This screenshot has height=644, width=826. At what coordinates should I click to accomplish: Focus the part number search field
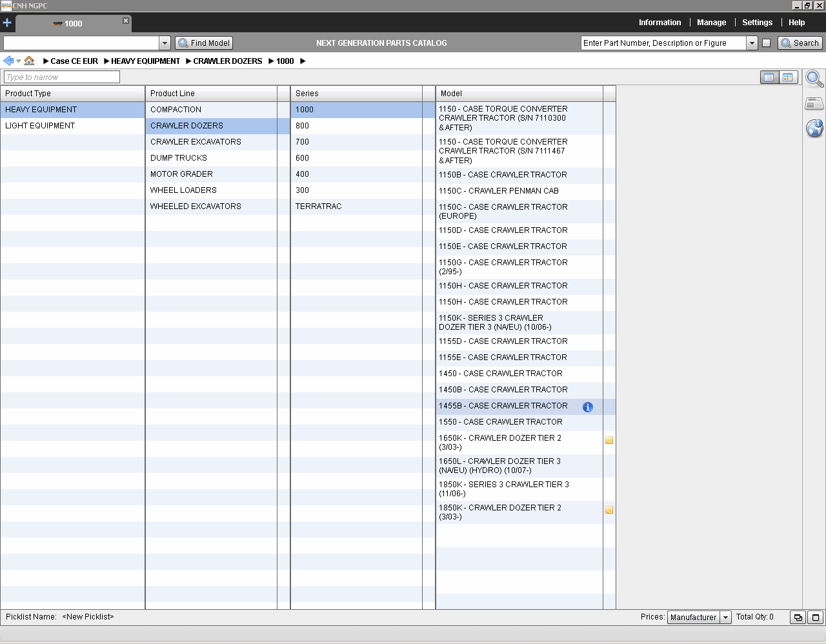[664, 43]
